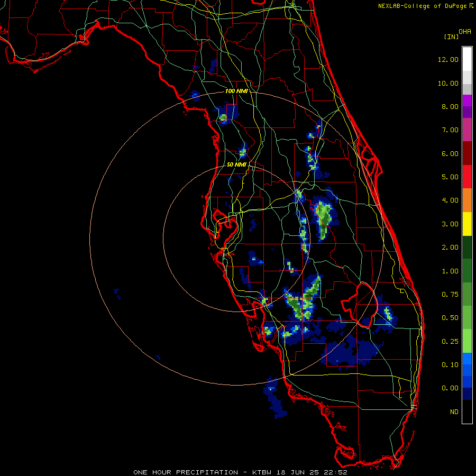Screen dimensions: 476x476
Task: Click the 3.00 legend value
Action: [x=450, y=224]
